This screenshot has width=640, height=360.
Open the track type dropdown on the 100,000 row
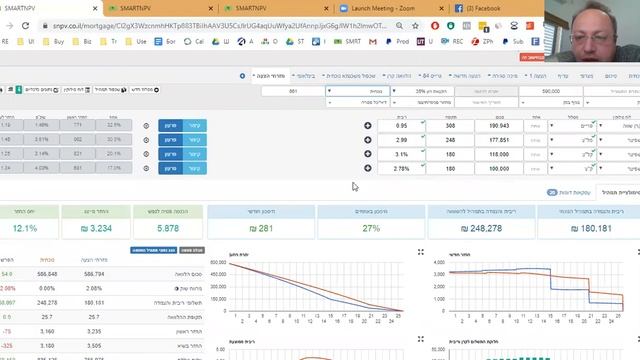572,168
